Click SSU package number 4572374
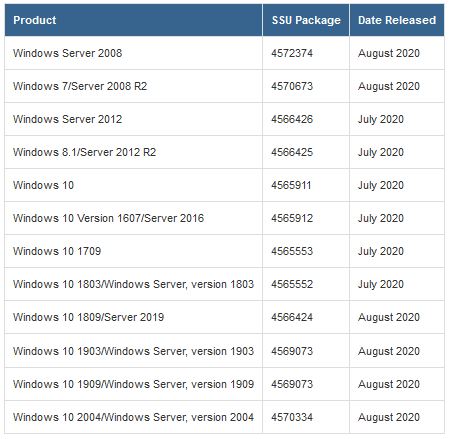 292,53
